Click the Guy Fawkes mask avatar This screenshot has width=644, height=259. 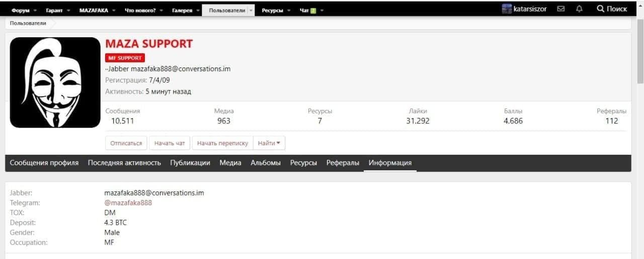pos(55,83)
